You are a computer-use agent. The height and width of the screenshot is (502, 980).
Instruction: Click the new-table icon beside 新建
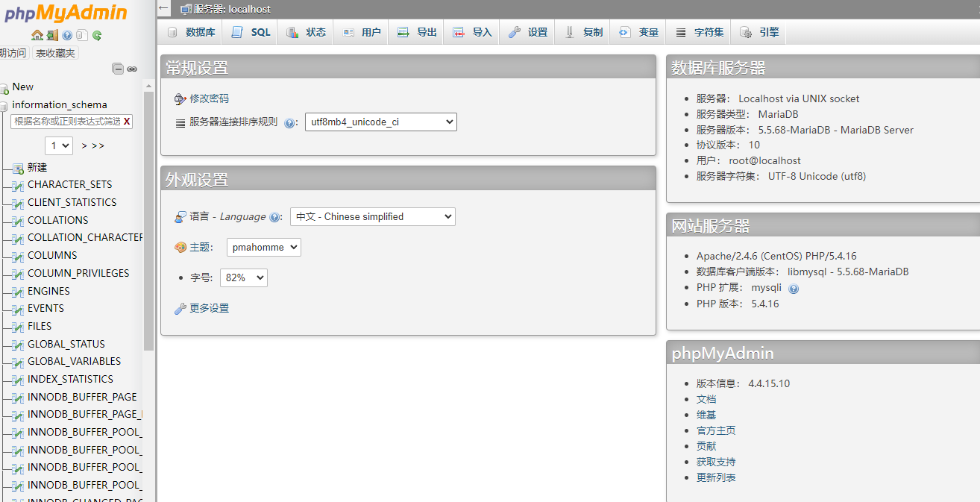[x=18, y=168]
